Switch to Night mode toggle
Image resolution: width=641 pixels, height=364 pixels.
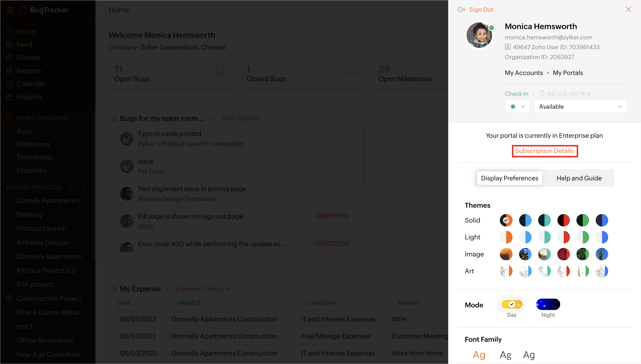548,304
